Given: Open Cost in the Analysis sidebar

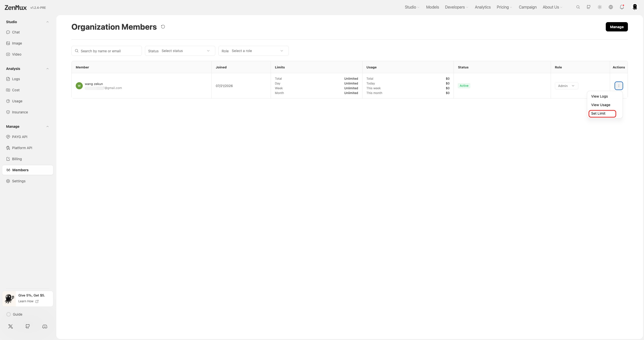Looking at the screenshot, I should point(28,90).
